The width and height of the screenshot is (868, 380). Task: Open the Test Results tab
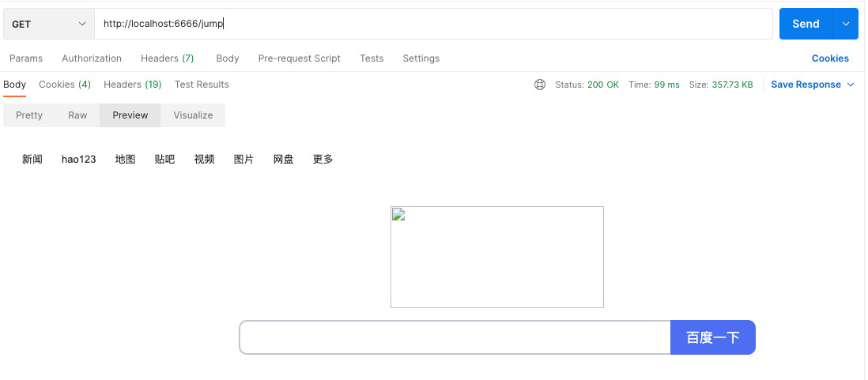pyautogui.click(x=202, y=85)
